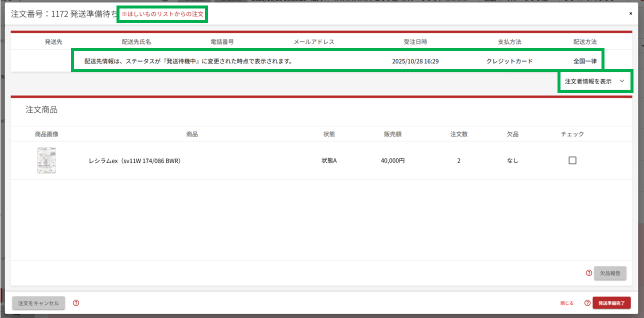Click the 閉じる link
Viewport: 644px width, 318px height.
pyautogui.click(x=566, y=303)
